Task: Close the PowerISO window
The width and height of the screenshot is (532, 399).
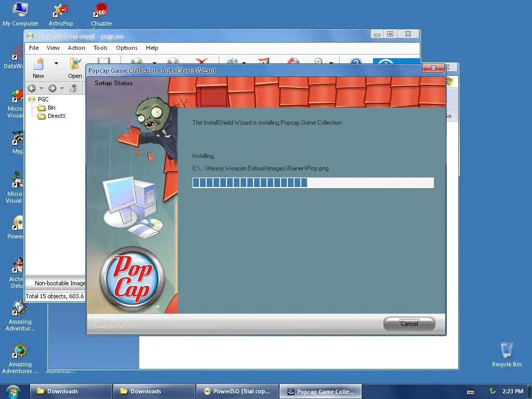Action: coord(408,34)
